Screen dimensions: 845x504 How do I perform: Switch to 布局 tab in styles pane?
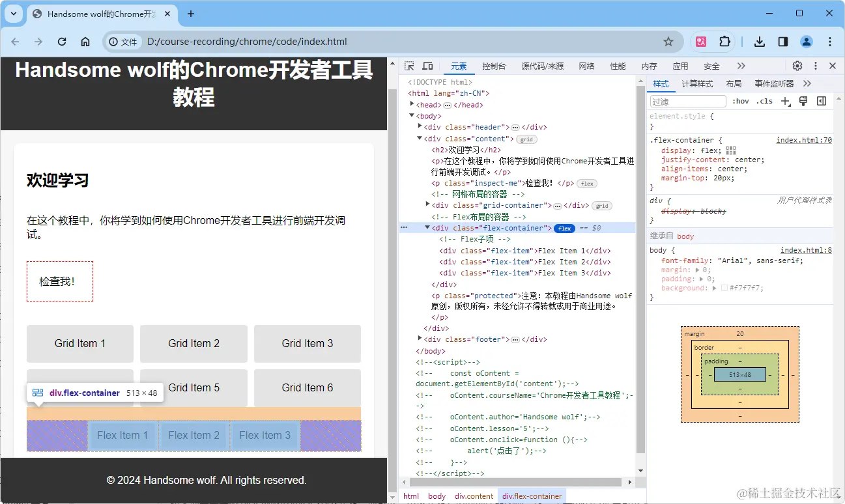point(734,83)
